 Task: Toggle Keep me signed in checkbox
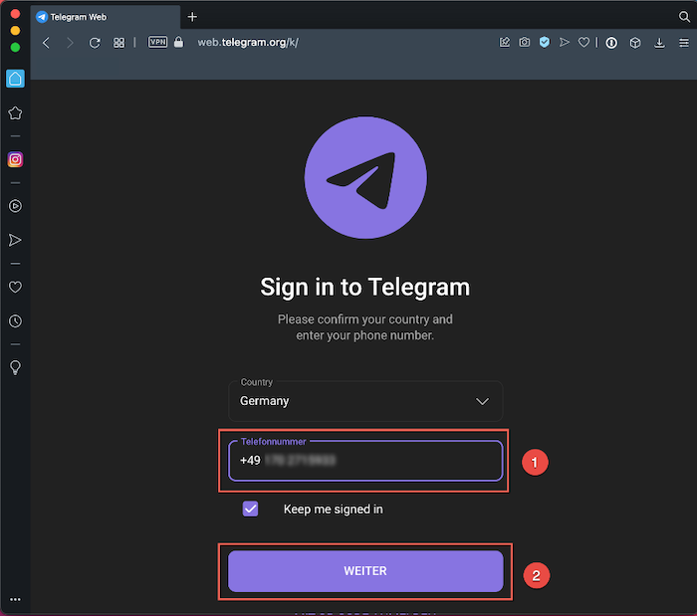250,509
